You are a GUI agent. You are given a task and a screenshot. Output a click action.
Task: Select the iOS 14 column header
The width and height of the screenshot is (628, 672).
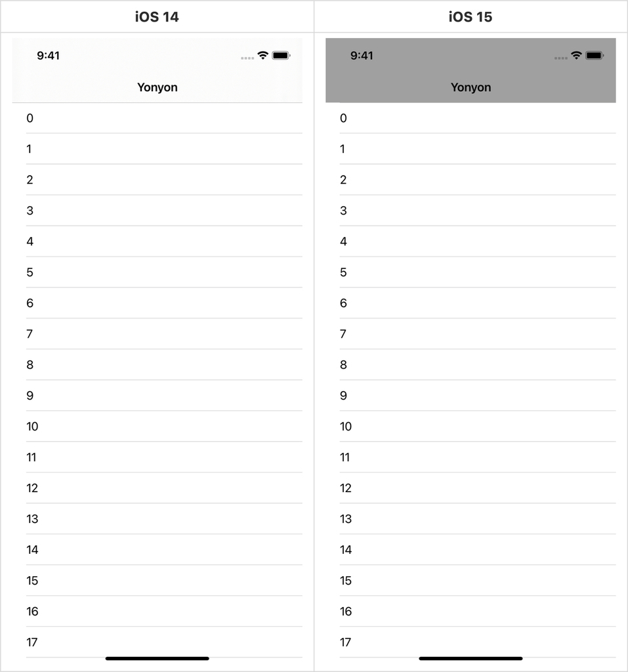157,16
